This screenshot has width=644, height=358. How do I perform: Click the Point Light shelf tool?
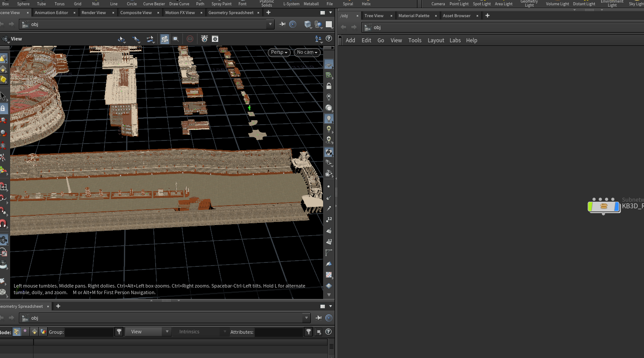coord(459,4)
